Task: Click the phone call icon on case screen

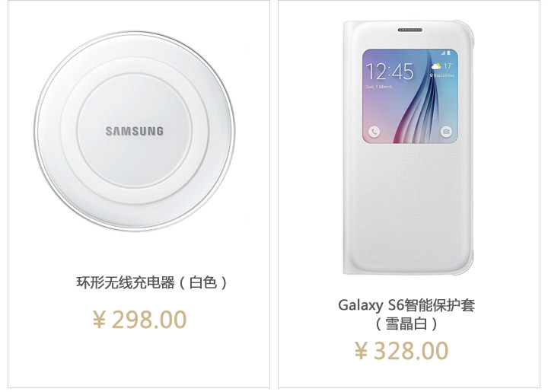Action: pos(374,132)
